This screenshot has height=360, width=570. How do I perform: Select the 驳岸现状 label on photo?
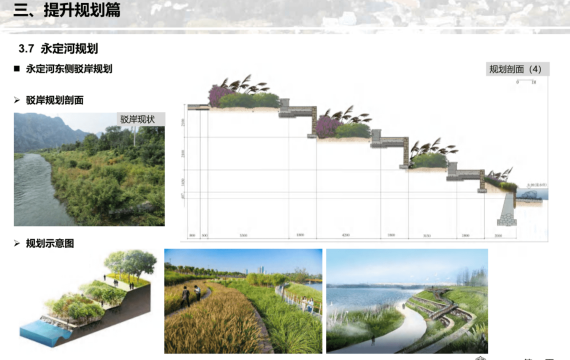[141, 119]
